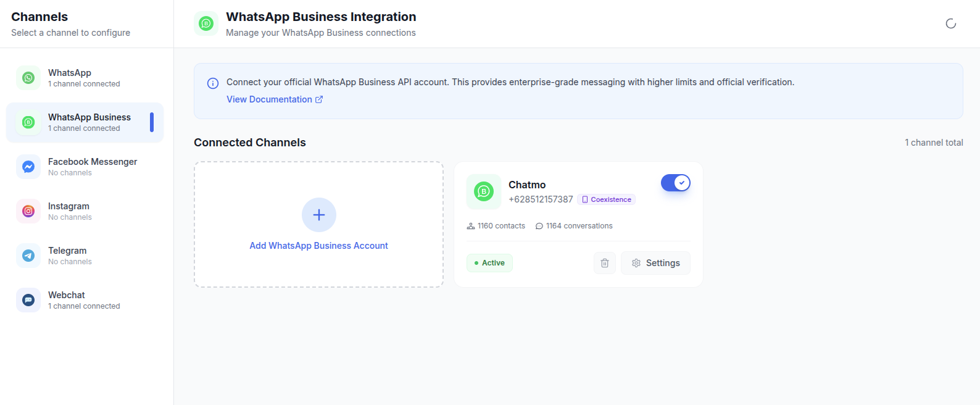Viewport: 980px width, 405px height.
Task: Click 'Manage your WhatsApp Business connections' subtitle
Action: pyautogui.click(x=321, y=33)
